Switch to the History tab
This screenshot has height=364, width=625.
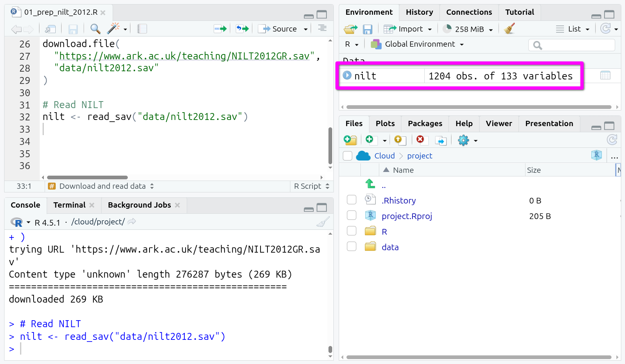coord(419,12)
